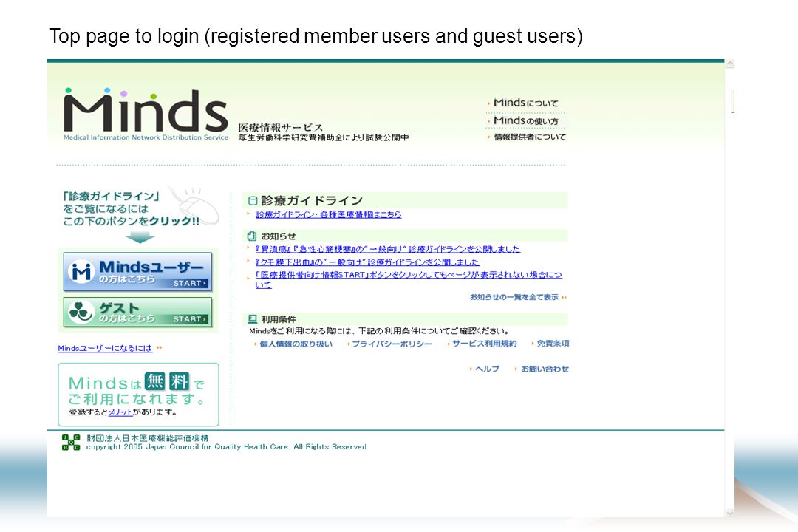
Task: Open '免責条項' link
Action: click(553, 344)
